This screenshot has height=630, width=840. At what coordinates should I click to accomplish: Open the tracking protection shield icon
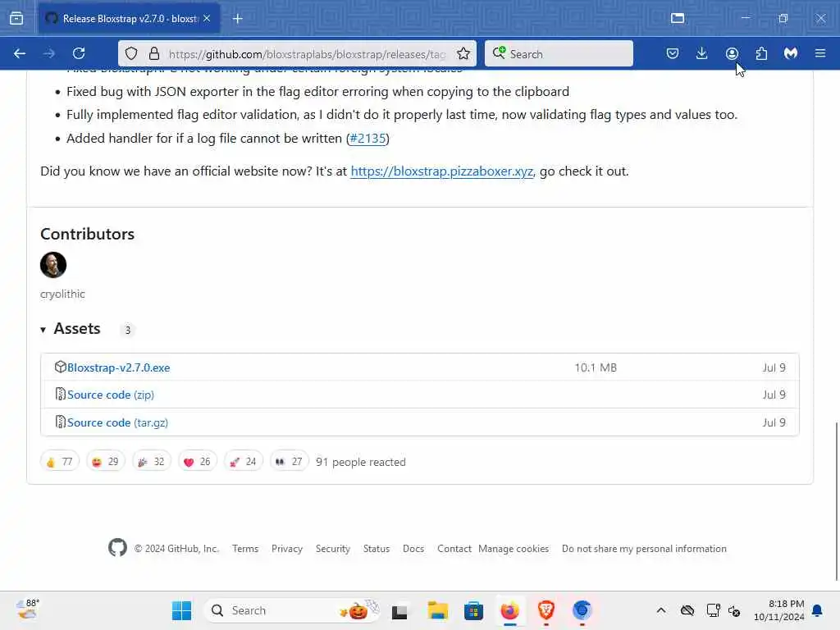tap(131, 53)
